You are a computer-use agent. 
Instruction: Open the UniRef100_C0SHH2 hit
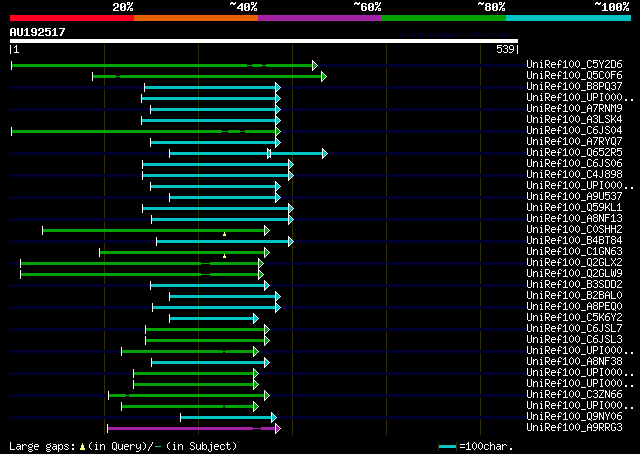click(574, 230)
